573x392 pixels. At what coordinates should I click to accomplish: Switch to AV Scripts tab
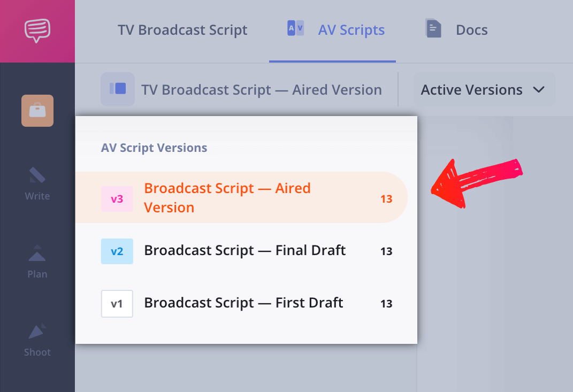pos(333,30)
